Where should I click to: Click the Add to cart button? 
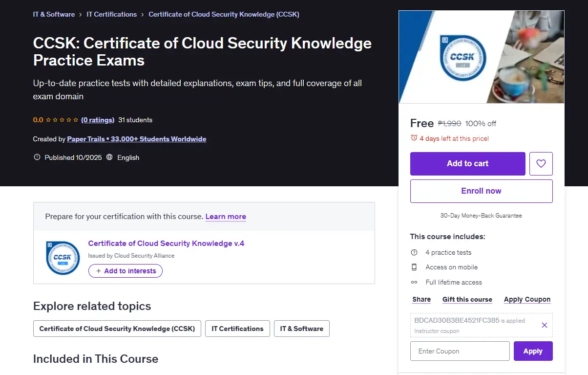point(468,164)
